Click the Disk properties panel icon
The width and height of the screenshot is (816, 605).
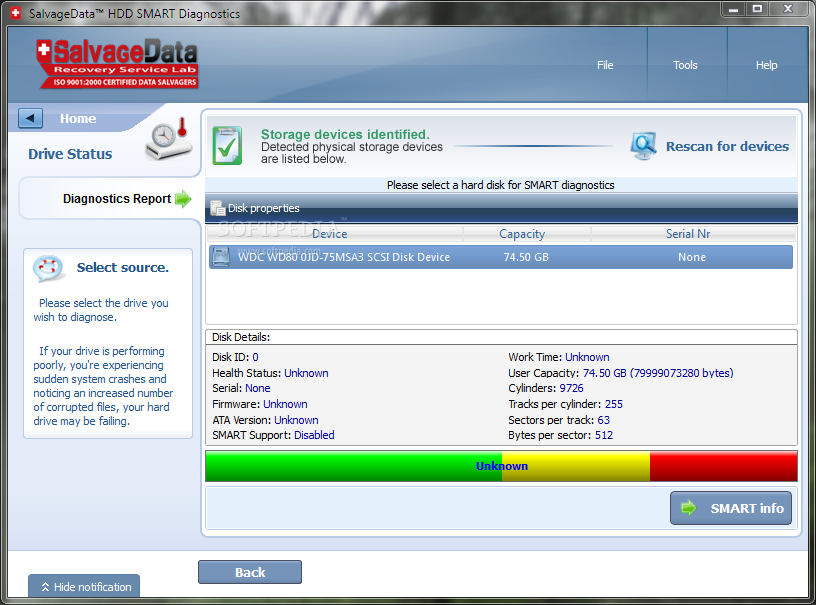coord(218,208)
